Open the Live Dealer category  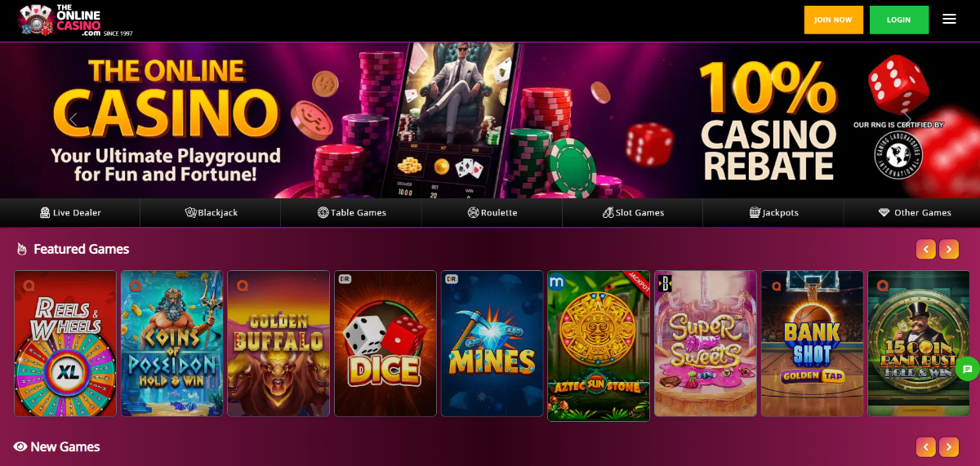70,212
